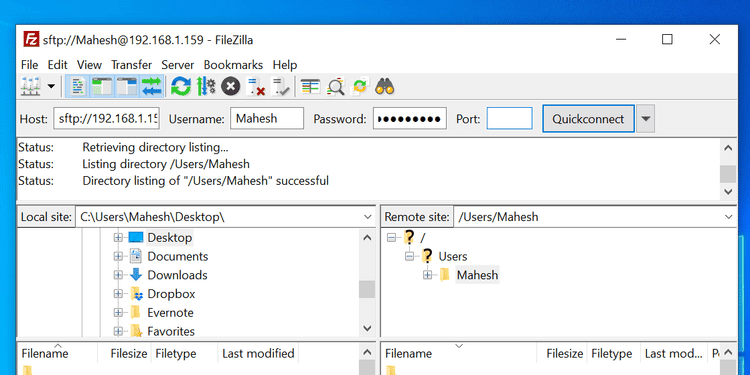Viewport: 750px width, 375px height.
Task: Select Downloads in the local tree
Action: [x=177, y=275]
